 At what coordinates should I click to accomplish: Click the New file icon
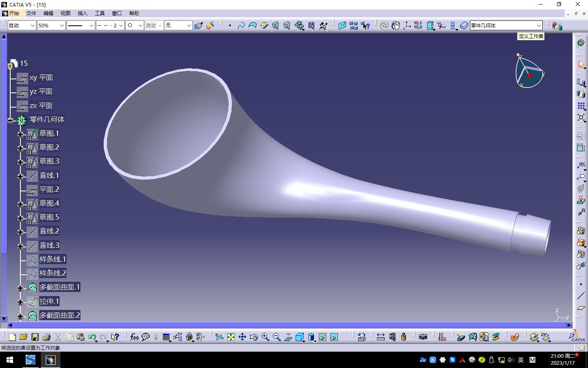[x=12, y=337]
